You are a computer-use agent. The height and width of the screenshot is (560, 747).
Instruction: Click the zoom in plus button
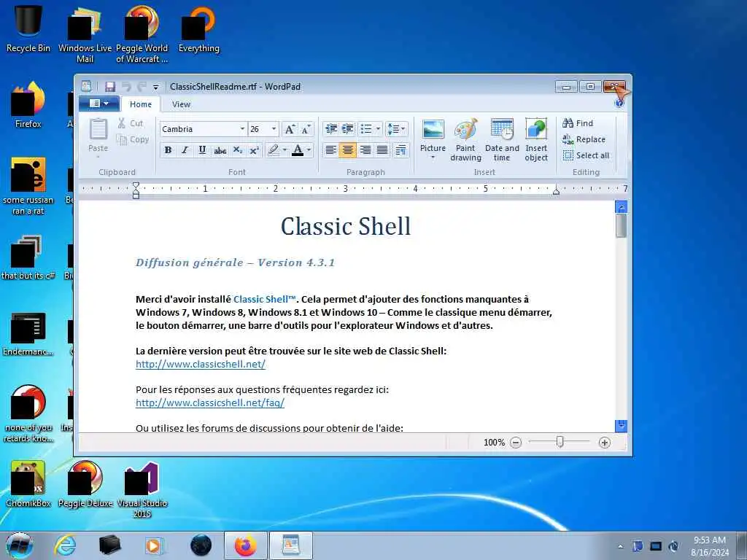(x=605, y=443)
